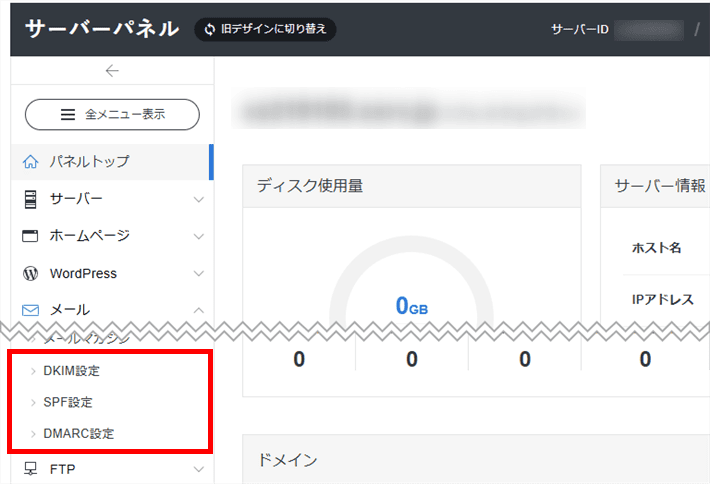
Task: Switch to old design via 旧デザインに切り替え
Action: [x=265, y=29]
